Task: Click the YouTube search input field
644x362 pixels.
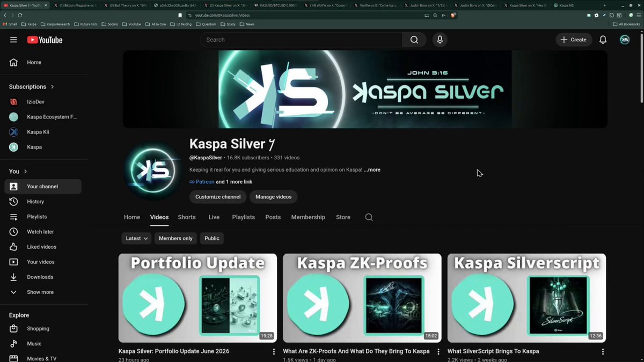Action: (301, 40)
